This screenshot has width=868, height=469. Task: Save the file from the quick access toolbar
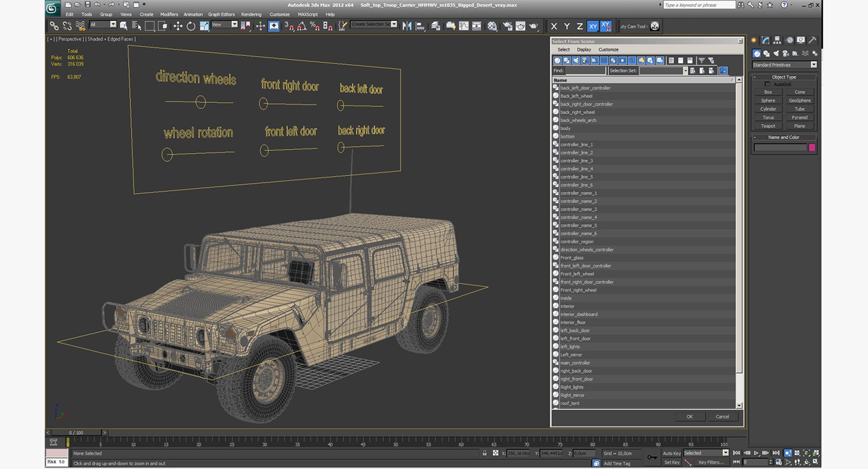87,5
